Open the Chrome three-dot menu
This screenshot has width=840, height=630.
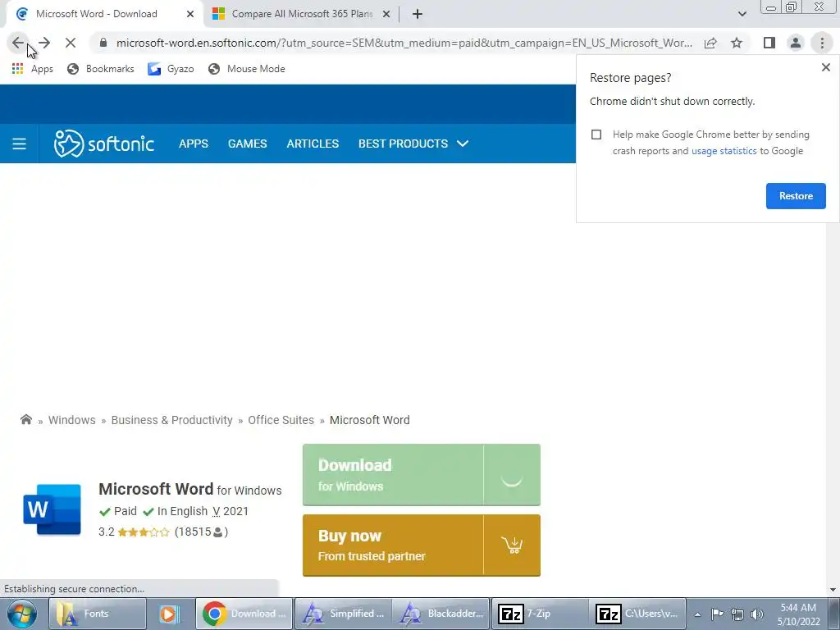tap(822, 43)
